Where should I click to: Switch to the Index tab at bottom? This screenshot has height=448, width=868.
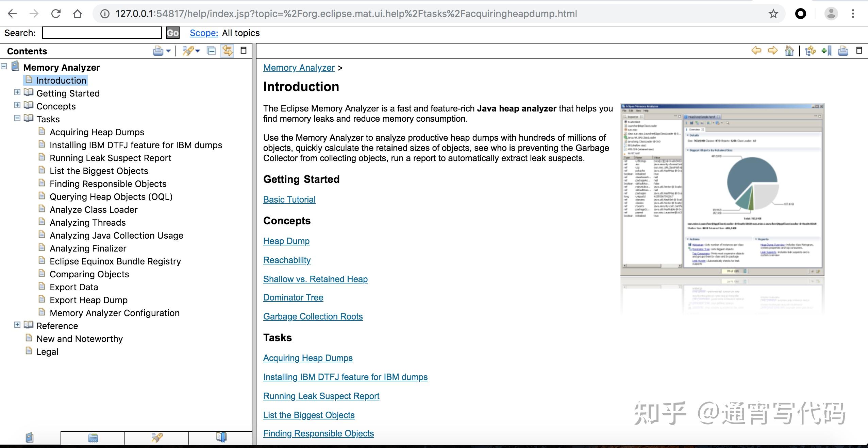[x=93, y=438]
